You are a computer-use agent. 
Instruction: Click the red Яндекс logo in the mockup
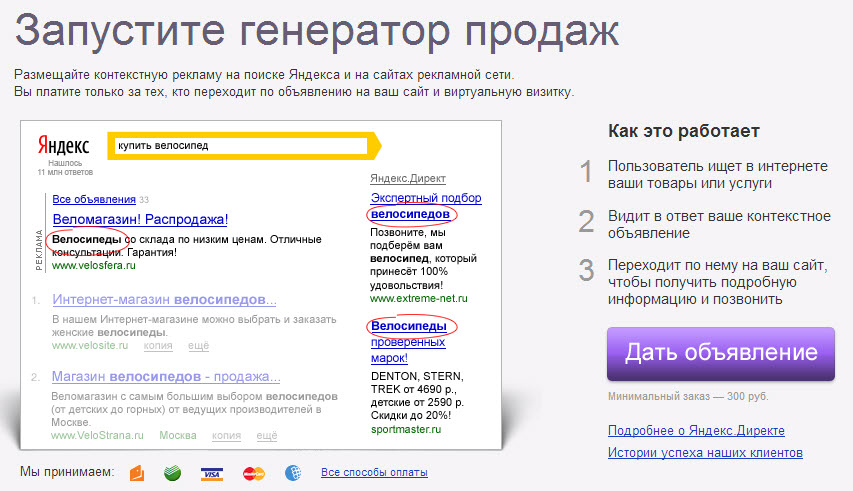click(64, 145)
